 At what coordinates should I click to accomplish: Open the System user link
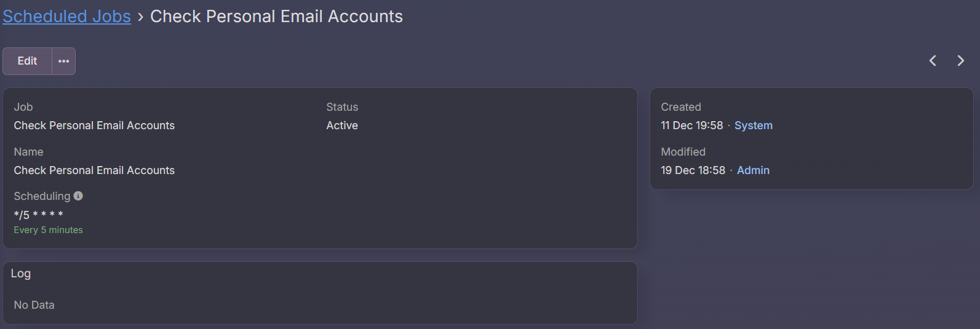coord(753,125)
